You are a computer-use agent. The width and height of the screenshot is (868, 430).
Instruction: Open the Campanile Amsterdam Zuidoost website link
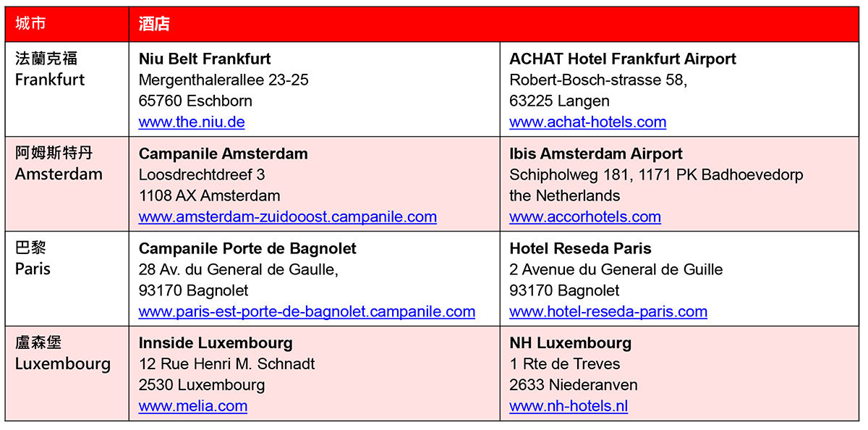pyautogui.click(x=287, y=217)
